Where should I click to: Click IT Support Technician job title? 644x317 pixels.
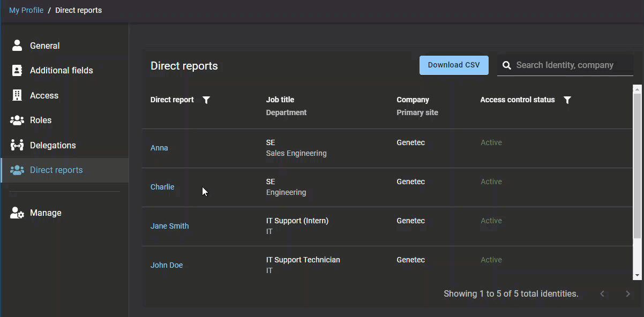303,260
